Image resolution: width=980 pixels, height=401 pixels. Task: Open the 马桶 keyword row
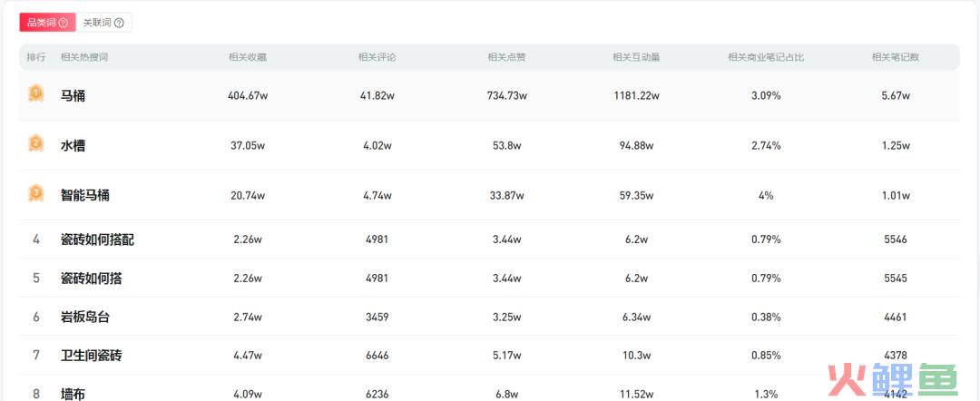tap(73, 95)
